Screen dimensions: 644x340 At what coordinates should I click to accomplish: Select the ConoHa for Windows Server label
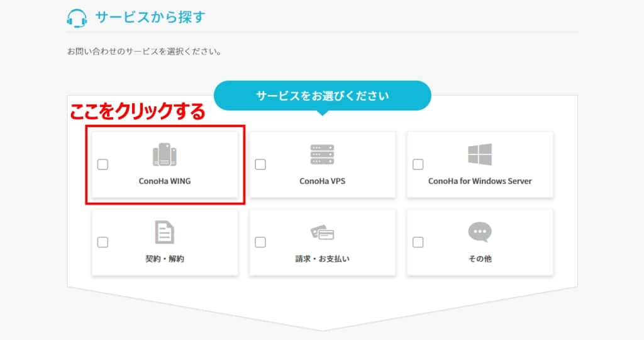pos(480,181)
